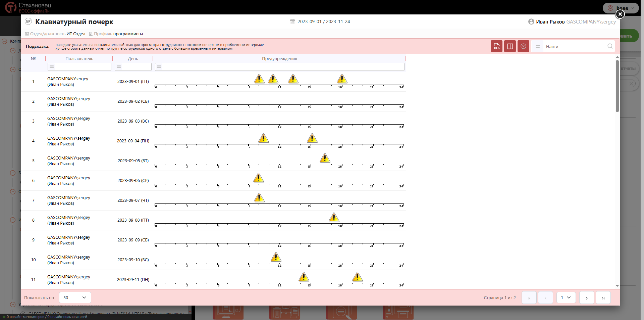Click first warning sign on 2023-09-01 row
The height and width of the screenshot is (320, 644).
click(259, 79)
